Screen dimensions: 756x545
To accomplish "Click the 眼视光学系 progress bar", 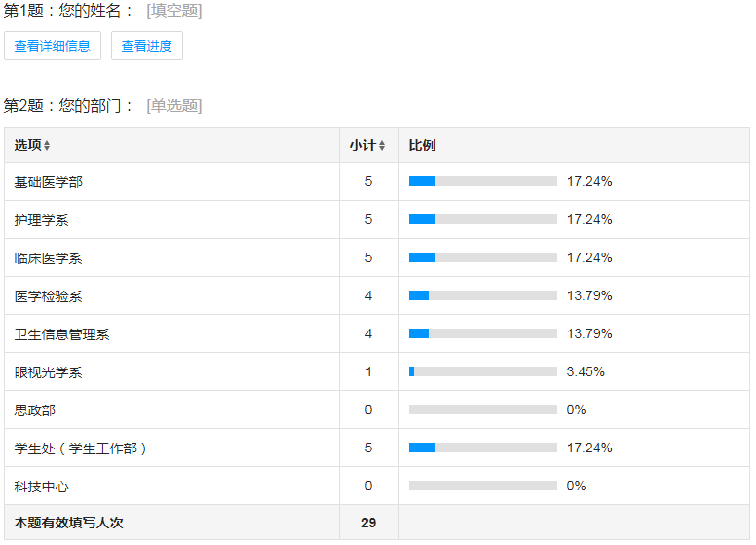I will 482,371.
